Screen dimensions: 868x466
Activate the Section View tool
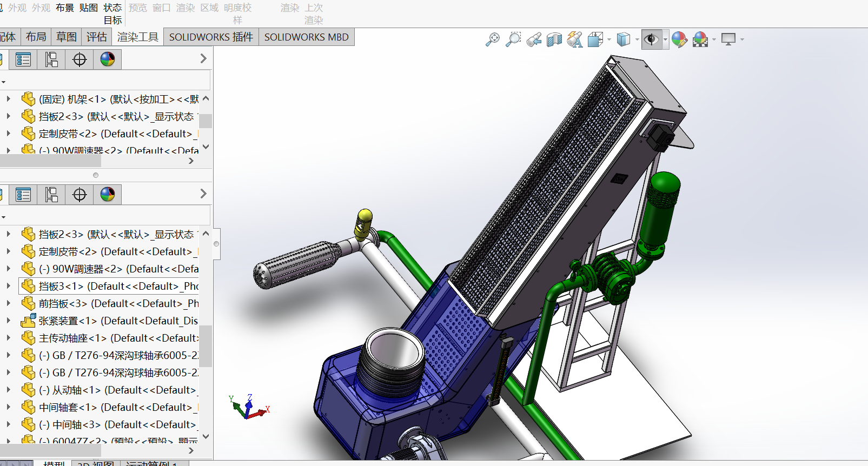point(554,39)
